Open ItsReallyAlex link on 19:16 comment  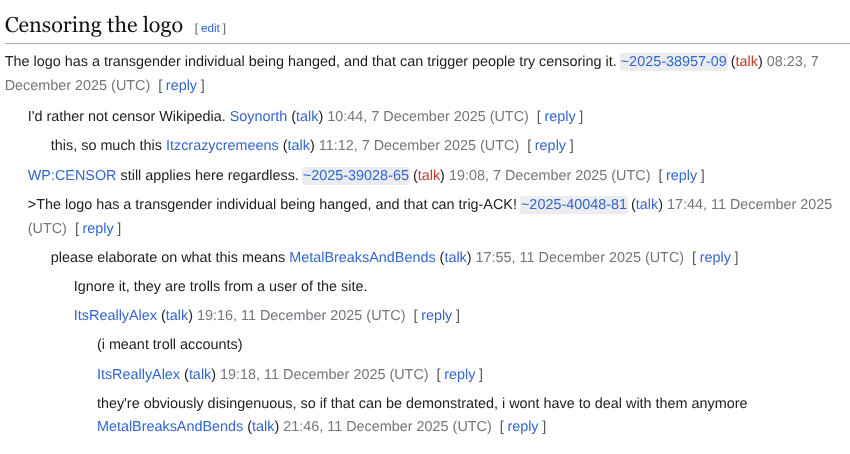click(x=115, y=315)
